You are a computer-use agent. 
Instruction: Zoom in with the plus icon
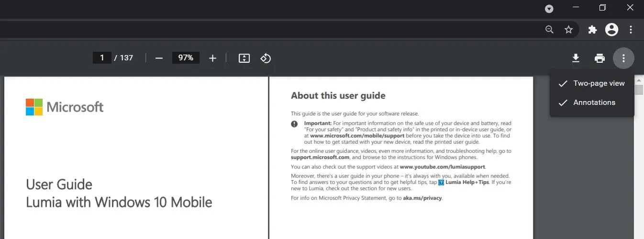(x=212, y=58)
